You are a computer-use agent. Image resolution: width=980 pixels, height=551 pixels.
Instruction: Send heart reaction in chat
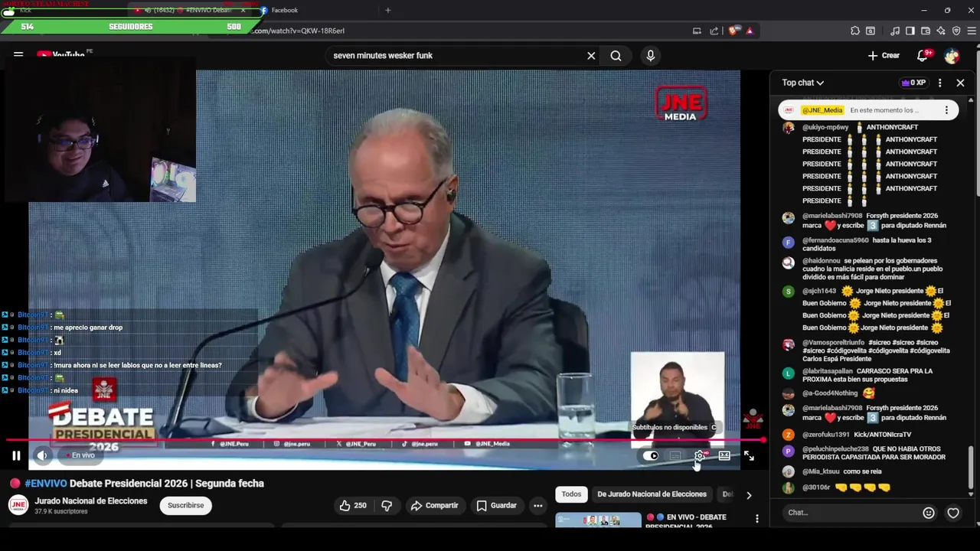pyautogui.click(x=953, y=513)
